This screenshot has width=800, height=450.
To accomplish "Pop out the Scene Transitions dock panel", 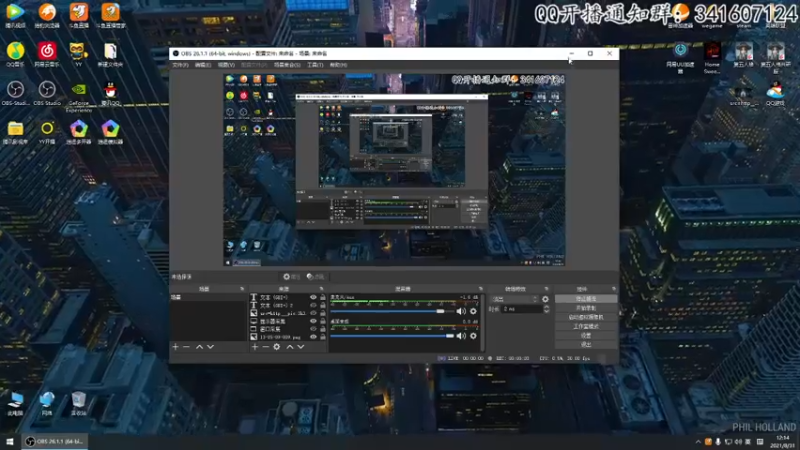I will 546,289.
